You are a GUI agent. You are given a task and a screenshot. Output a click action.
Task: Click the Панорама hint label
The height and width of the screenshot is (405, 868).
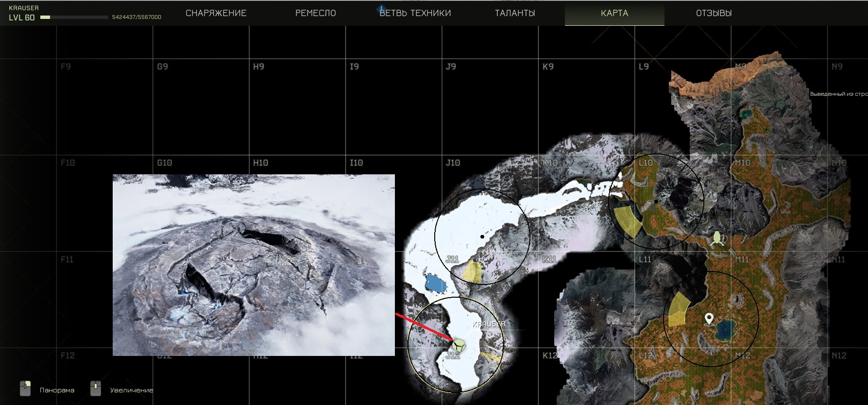tap(57, 390)
